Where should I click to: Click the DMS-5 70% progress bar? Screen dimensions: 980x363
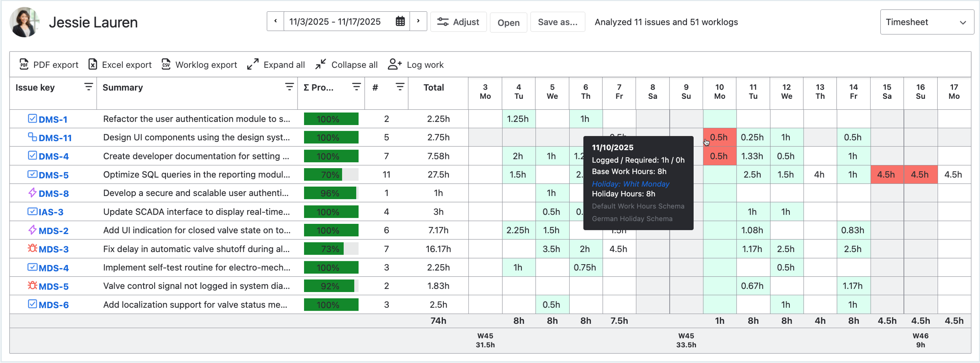(331, 175)
